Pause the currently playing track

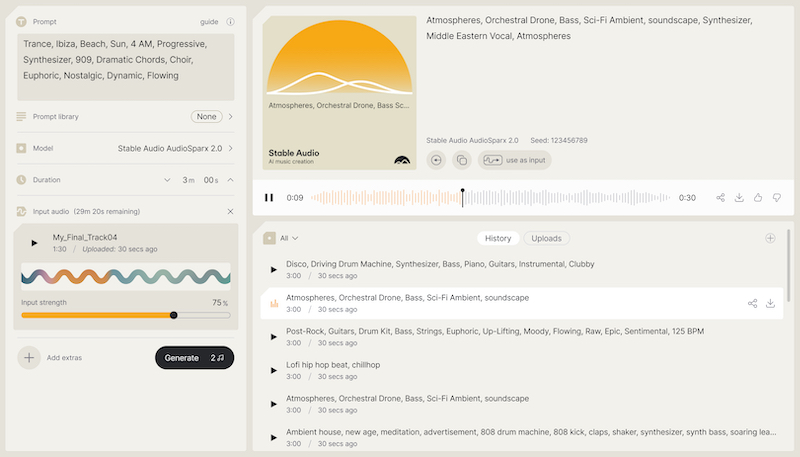(x=269, y=197)
